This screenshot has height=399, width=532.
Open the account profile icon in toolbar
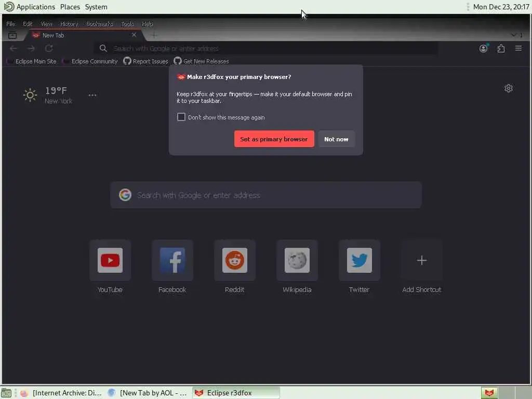pyautogui.click(x=484, y=48)
